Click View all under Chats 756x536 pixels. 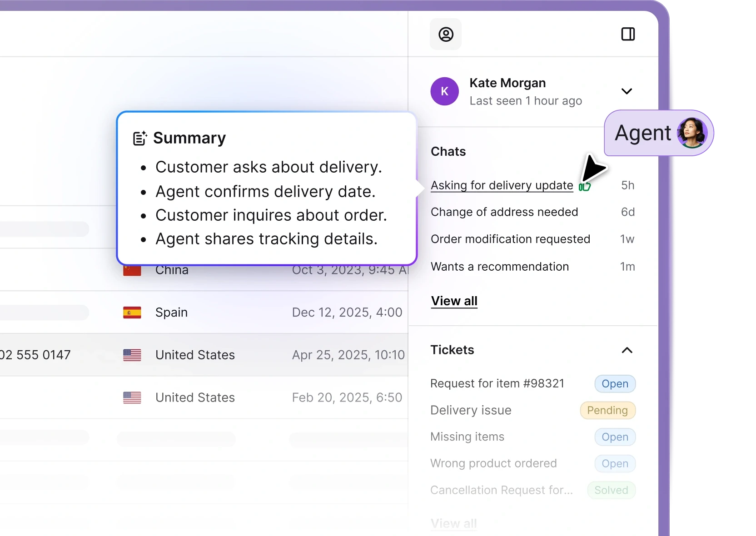pyautogui.click(x=454, y=301)
